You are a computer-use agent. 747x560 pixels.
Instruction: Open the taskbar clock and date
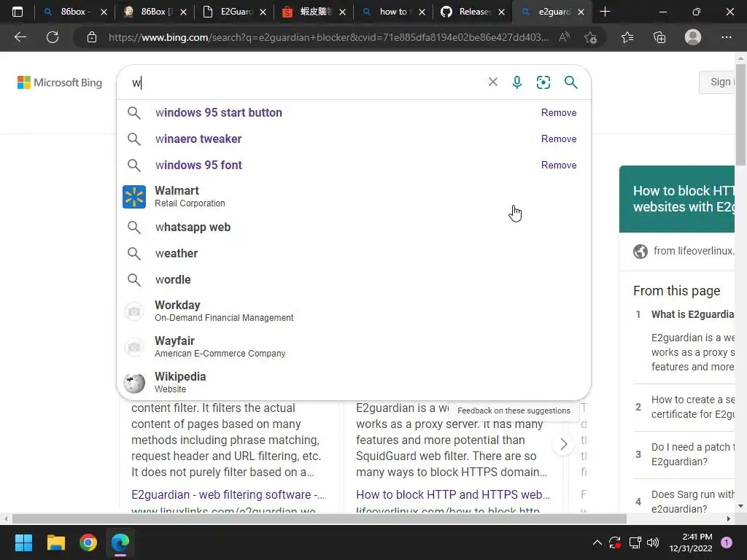click(x=690, y=542)
